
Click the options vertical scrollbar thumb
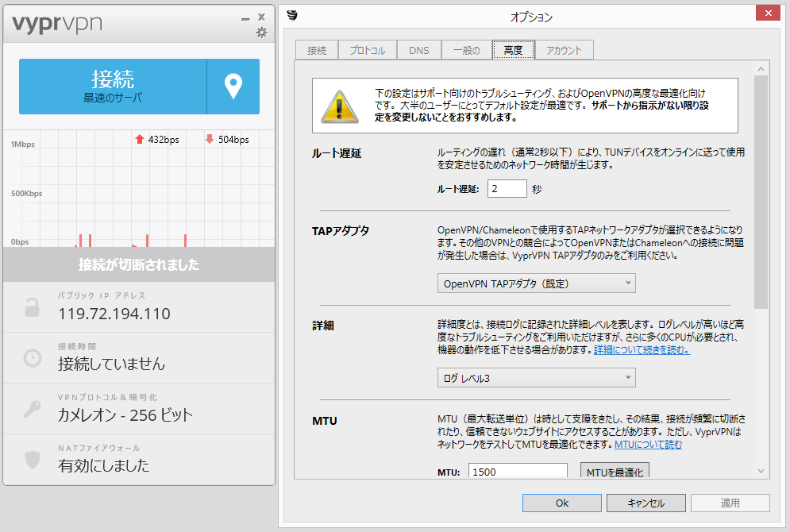click(761, 192)
